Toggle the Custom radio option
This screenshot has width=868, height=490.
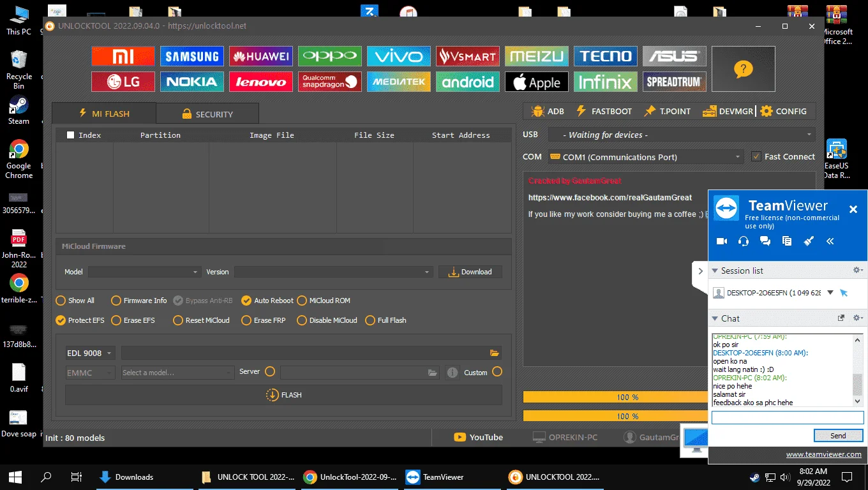coord(497,371)
